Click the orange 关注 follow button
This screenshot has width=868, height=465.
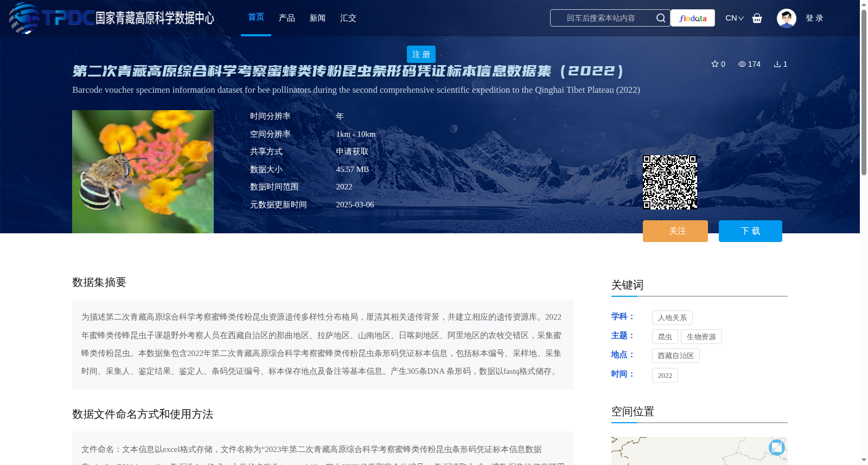[x=675, y=231]
